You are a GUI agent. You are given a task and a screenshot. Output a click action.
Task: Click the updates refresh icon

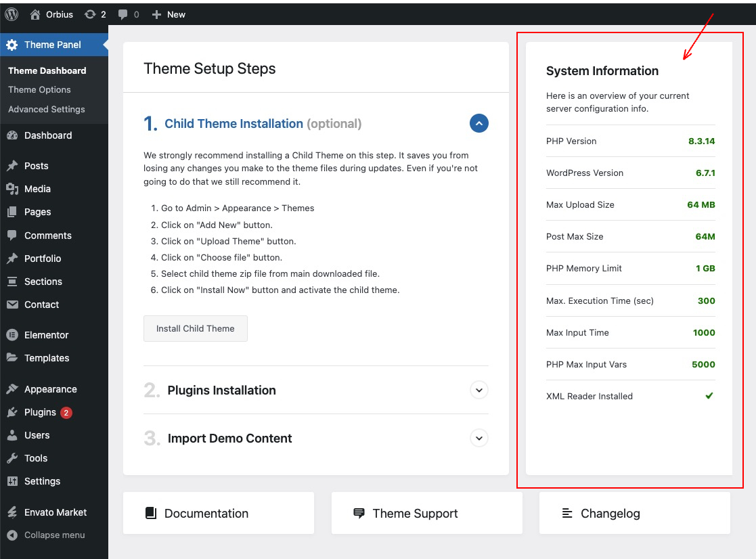[x=90, y=14]
